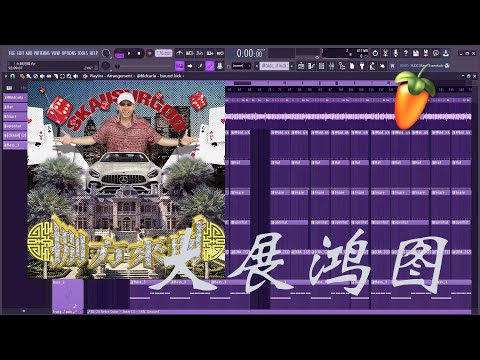Open the EDIT menu
The width and height of the screenshot is (480, 360).
(x=20, y=53)
